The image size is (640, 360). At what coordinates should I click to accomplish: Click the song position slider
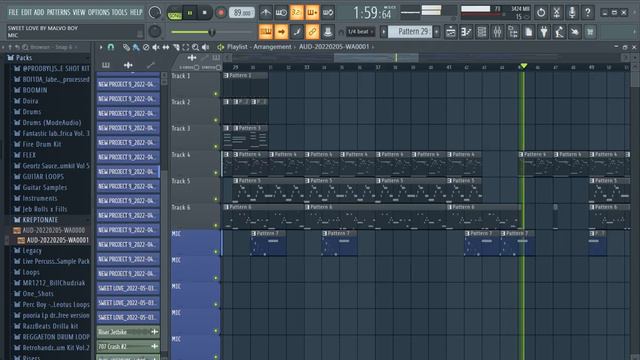[211, 32]
